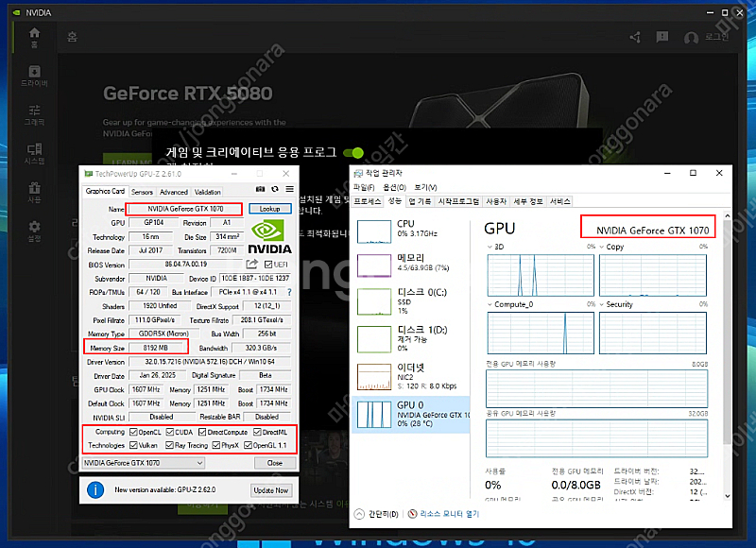Screen dimensions: 756x548
Task: Open Task Manager View menu
Action: point(426,187)
